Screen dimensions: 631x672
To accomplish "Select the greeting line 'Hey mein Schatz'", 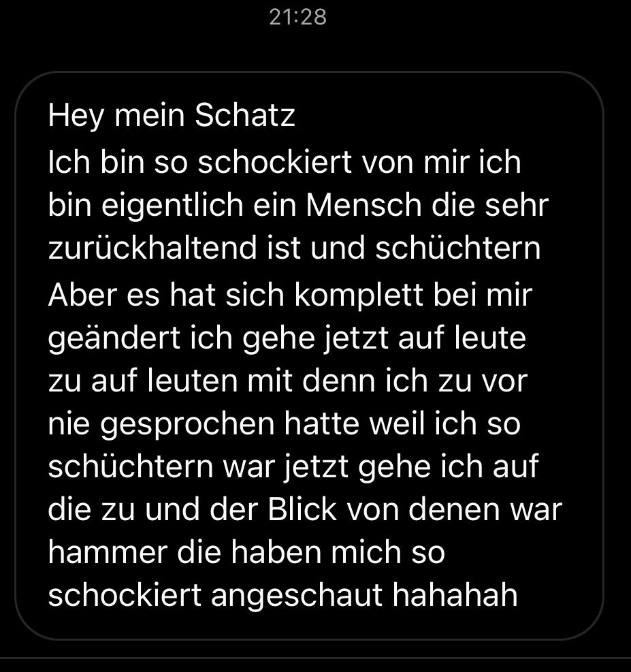I will [x=172, y=115].
